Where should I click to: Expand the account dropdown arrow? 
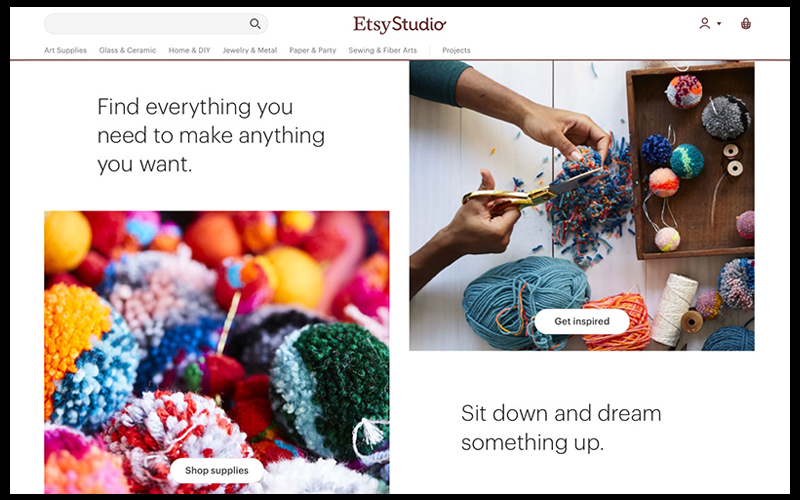719,23
